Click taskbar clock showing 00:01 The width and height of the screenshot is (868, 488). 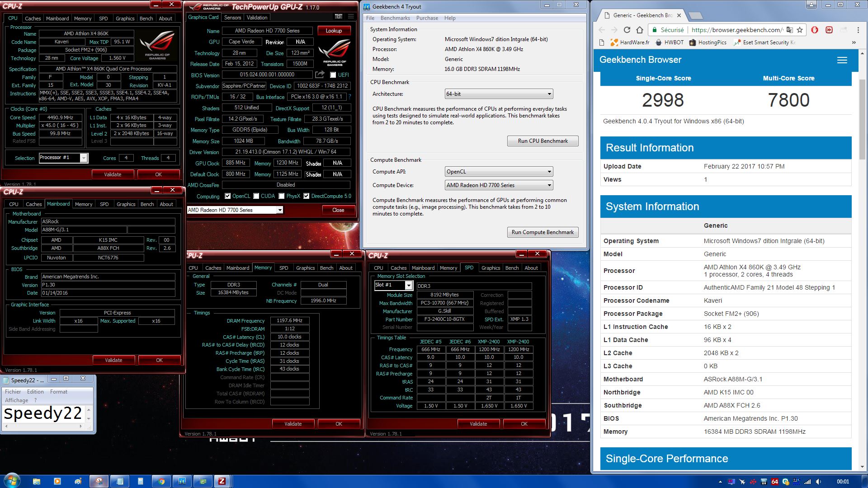(843, 482)
